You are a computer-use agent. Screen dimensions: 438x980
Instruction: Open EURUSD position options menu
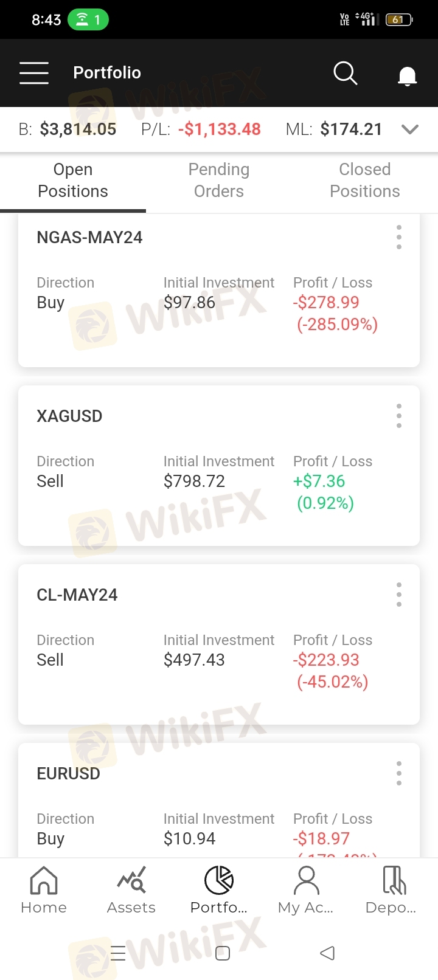coord(399,773)
